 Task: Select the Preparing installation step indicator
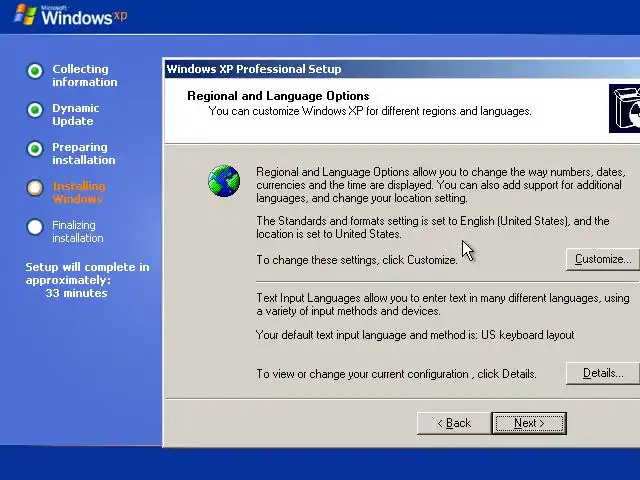coord(35,149)
